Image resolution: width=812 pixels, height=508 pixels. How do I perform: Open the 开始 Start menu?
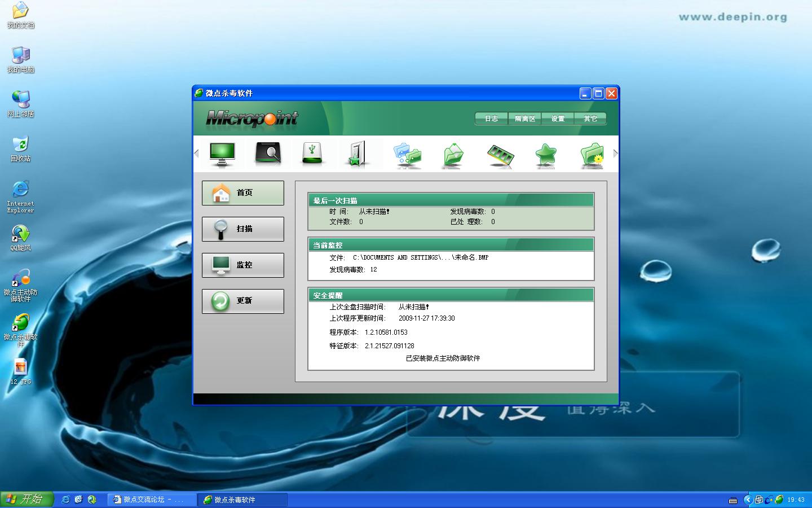click(27, 500)
